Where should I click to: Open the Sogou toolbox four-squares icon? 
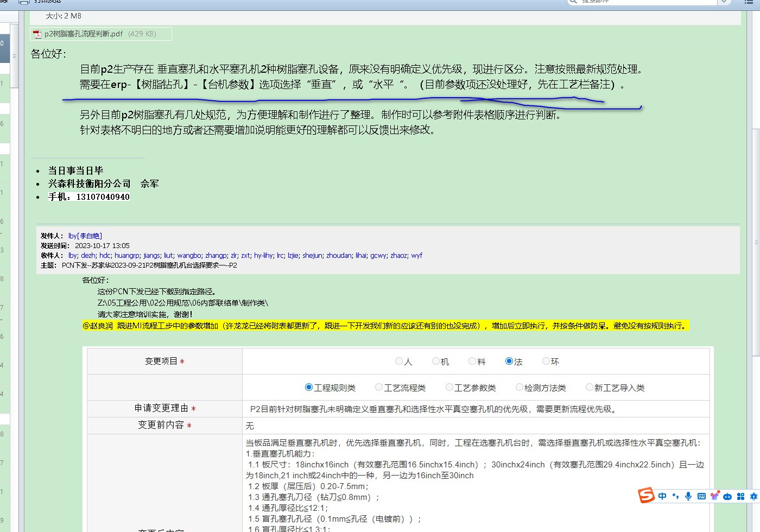tap(740, 496)
